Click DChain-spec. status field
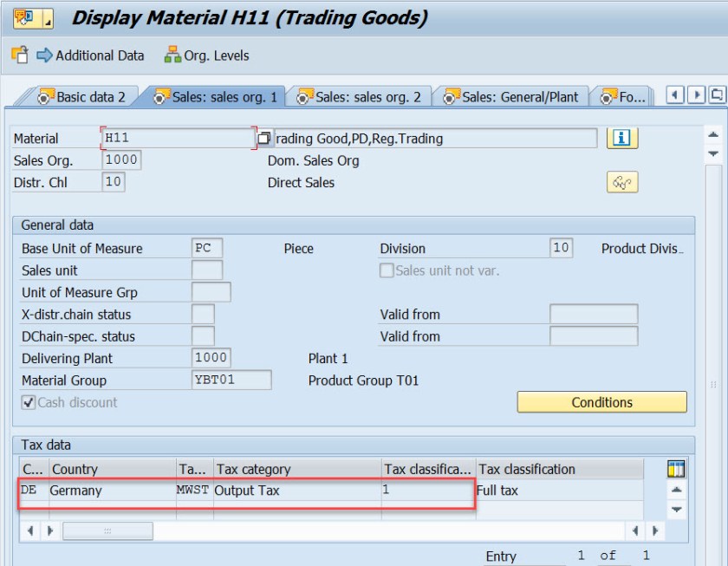Image resolution: width=728 pixels, height=566 pixels. point(203,335)
